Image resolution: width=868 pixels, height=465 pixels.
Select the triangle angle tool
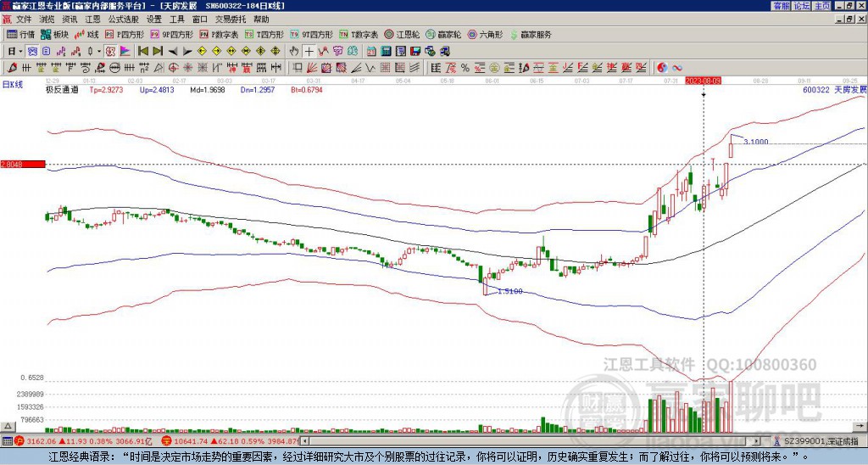coord(159,68)
